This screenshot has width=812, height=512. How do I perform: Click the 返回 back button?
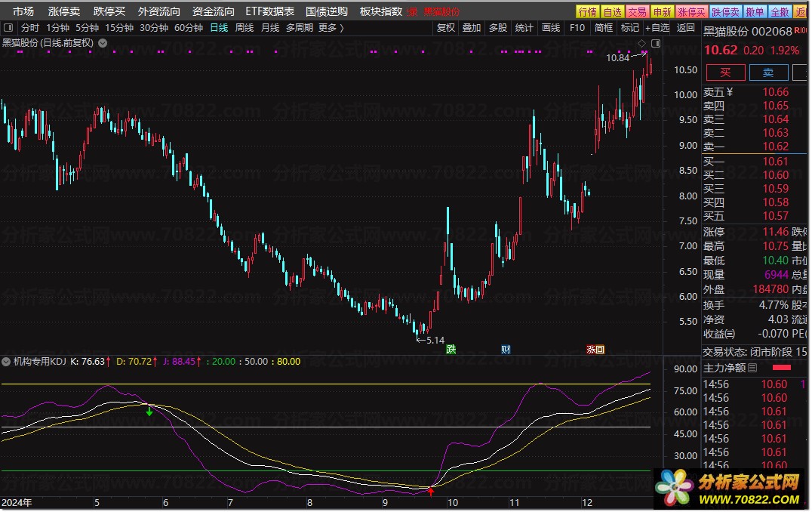686,27
